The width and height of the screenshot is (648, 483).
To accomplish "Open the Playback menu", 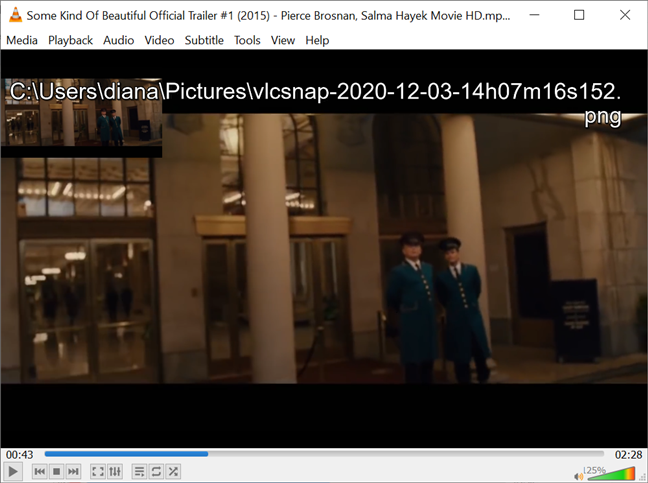I will point(70,40).
